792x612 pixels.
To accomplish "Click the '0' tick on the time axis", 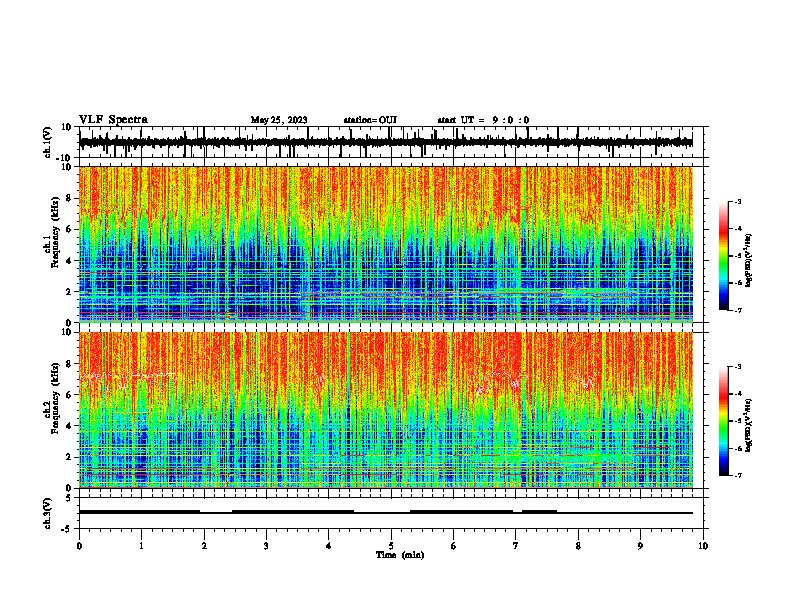I will point(79,546).
